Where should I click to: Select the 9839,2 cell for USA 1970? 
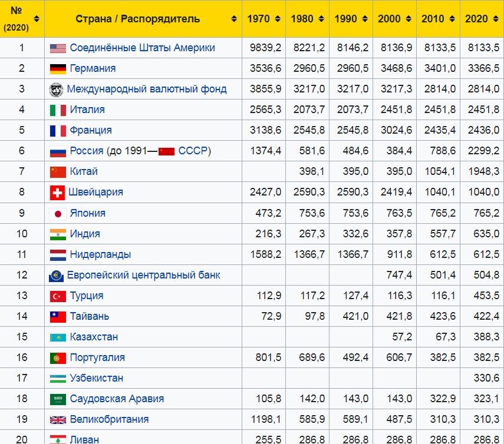(265, 48)
